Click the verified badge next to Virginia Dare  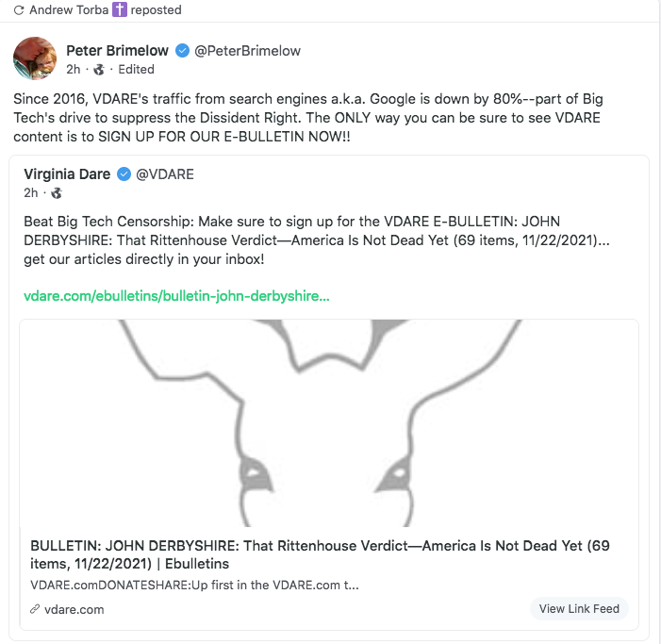click(x=124, y=173)
